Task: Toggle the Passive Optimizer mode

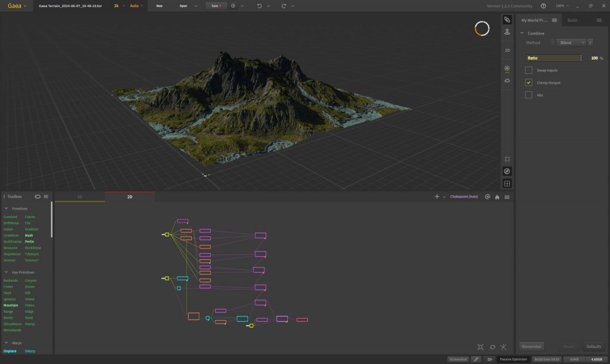Action: [x=513, y=359]
